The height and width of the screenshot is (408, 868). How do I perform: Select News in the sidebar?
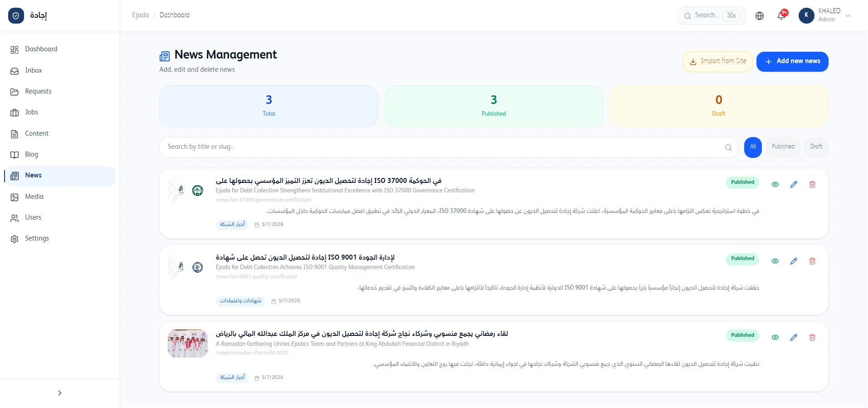[59, 176]
